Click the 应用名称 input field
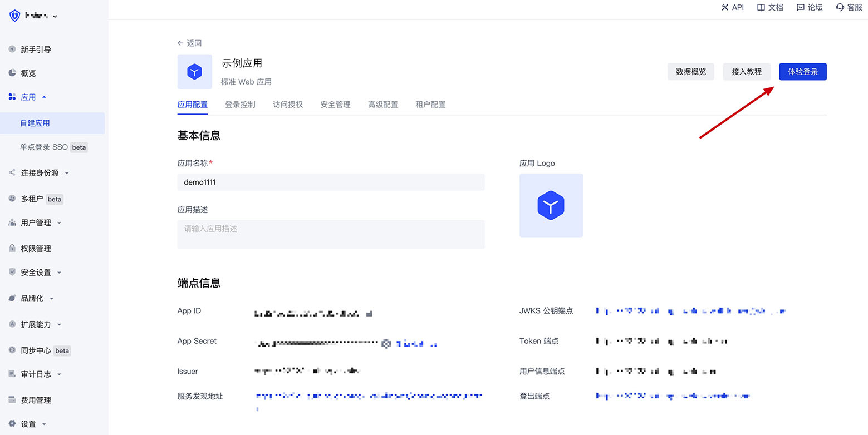 [x=331, y=182]
